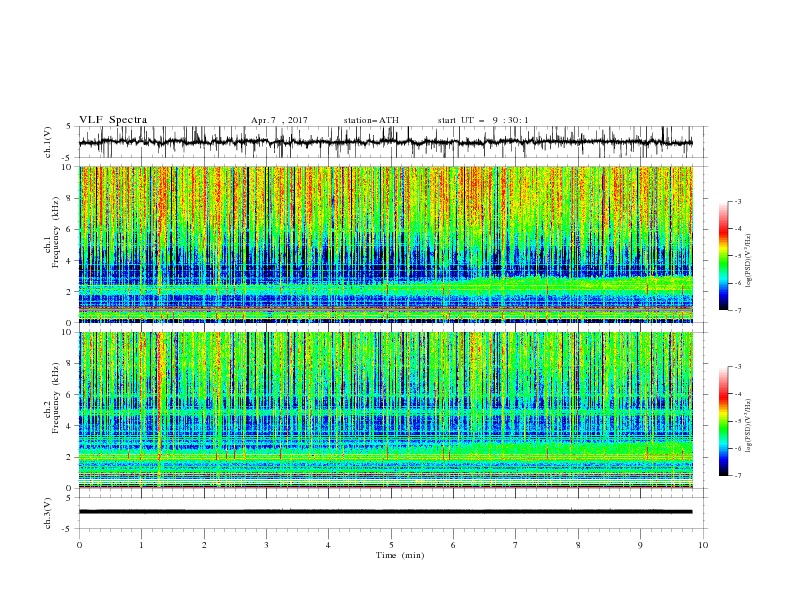Click the time axis tick label 3

click(266, 545)
